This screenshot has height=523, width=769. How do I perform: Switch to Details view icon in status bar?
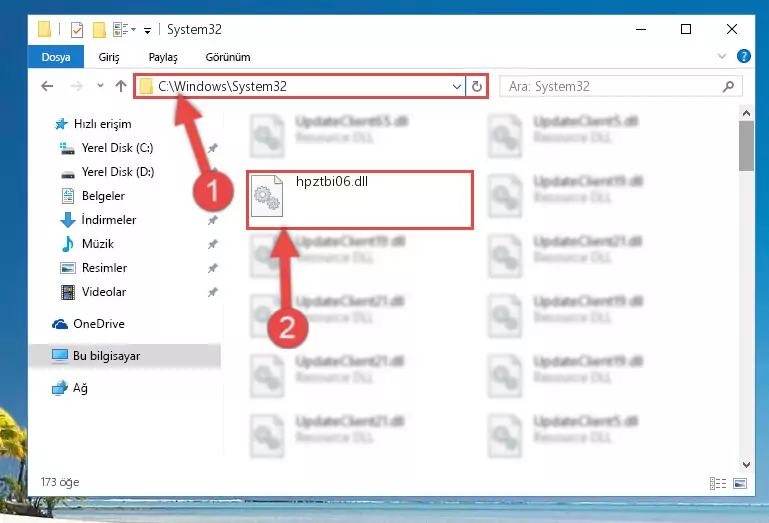point(718,484)
